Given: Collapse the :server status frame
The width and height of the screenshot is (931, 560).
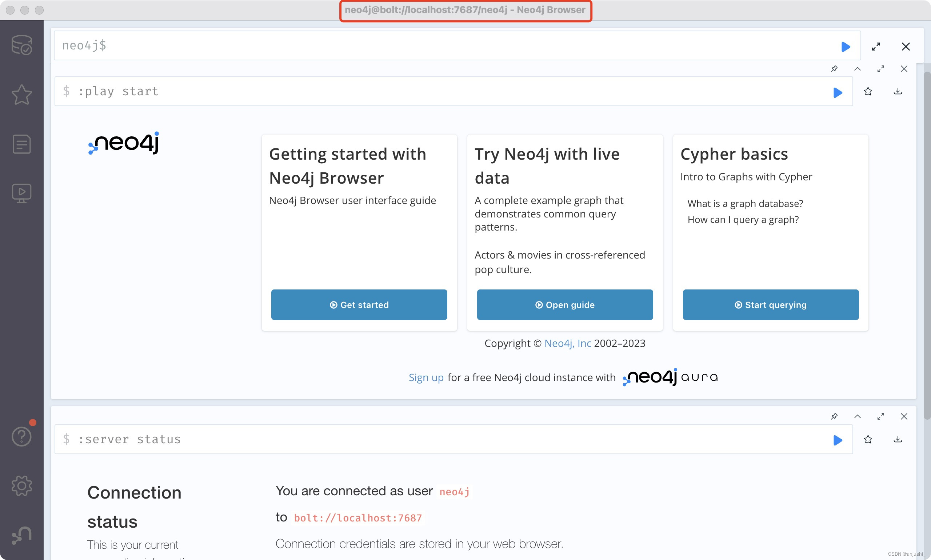Looking at the screenshot, I should pos(858,416).
